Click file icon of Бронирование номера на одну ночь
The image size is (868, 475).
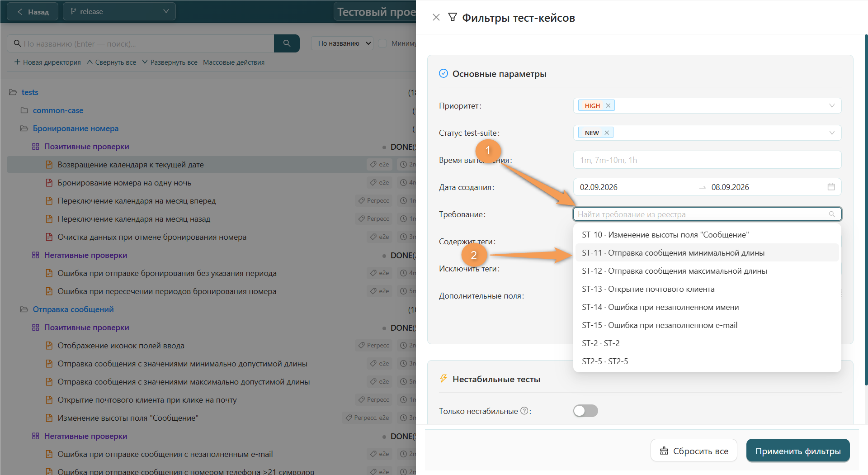click(x=49, y=183)
